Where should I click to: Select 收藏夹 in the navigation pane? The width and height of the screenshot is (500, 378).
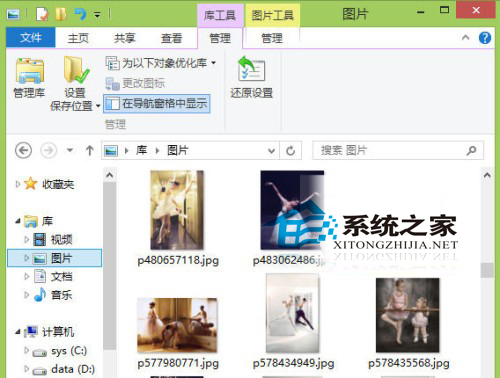(58, 184)
